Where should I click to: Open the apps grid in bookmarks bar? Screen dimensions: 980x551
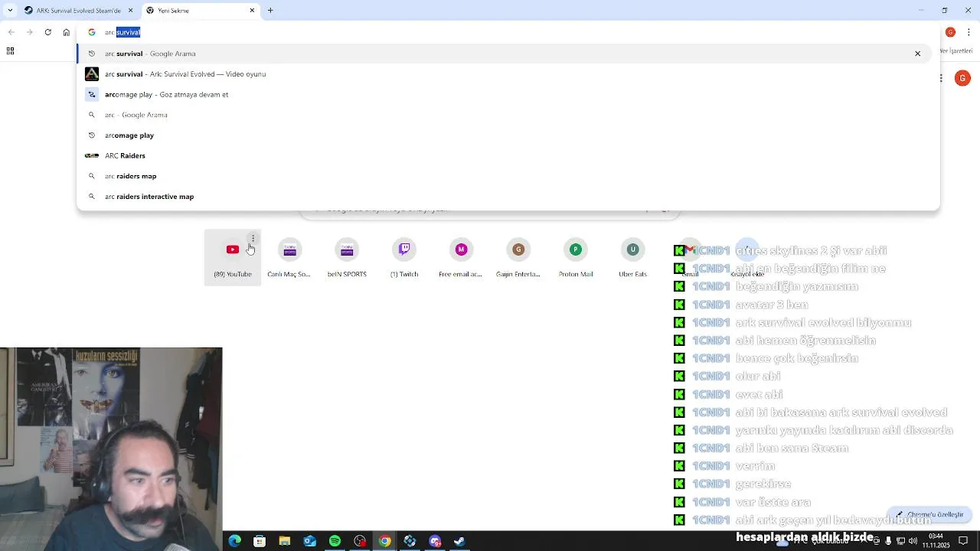pyautogui.click(x=10, y=51)
